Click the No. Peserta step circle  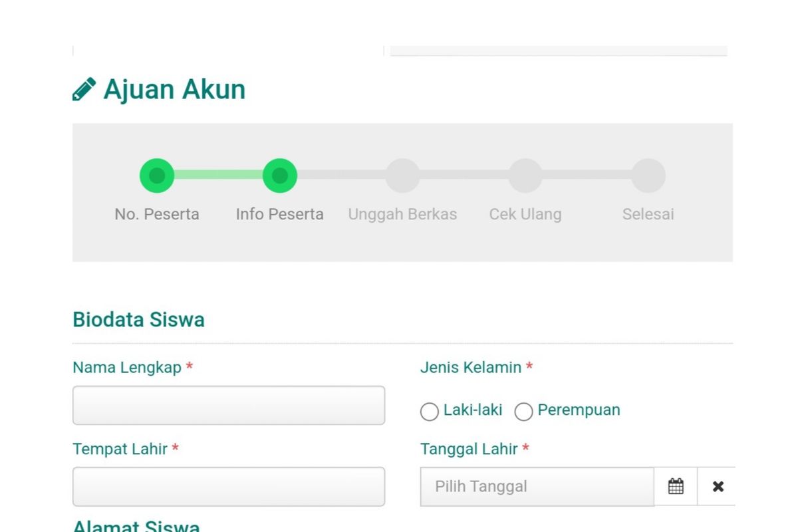(x=157, y=175)
